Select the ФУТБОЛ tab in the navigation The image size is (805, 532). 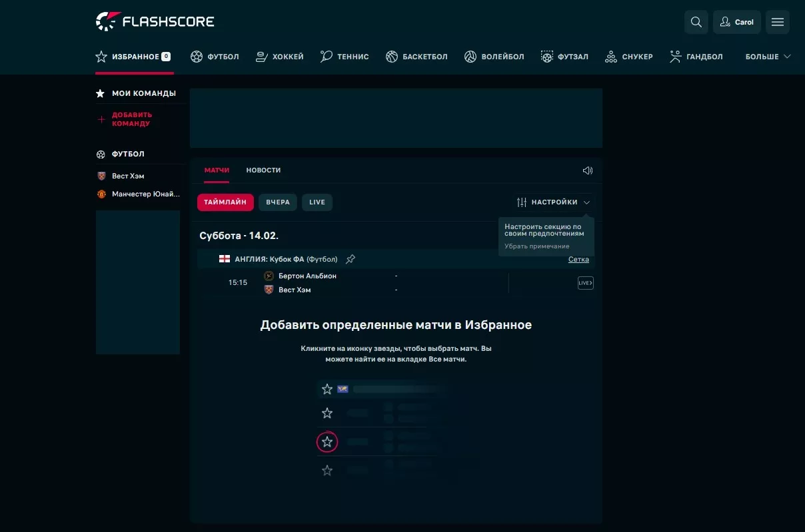pos(215,56)
